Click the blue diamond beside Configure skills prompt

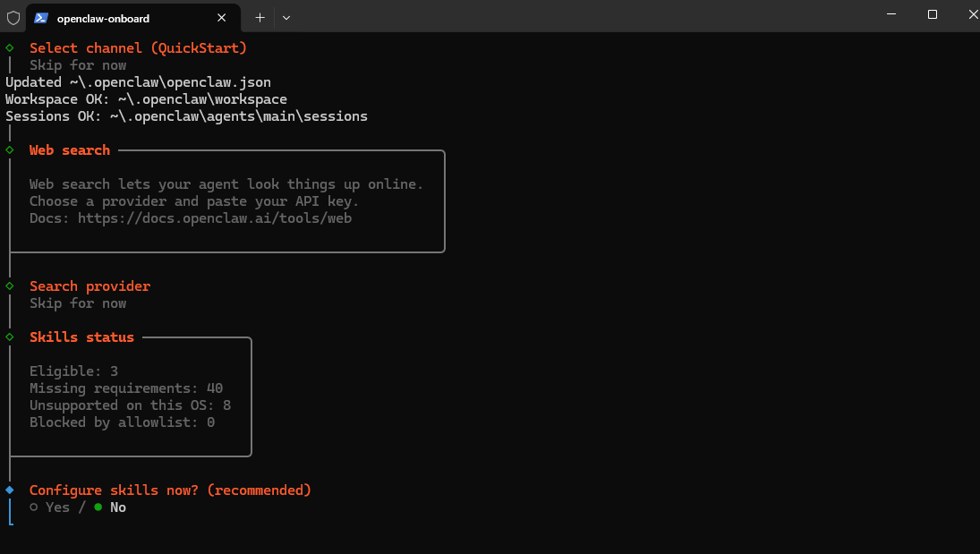tap(10, 490)
